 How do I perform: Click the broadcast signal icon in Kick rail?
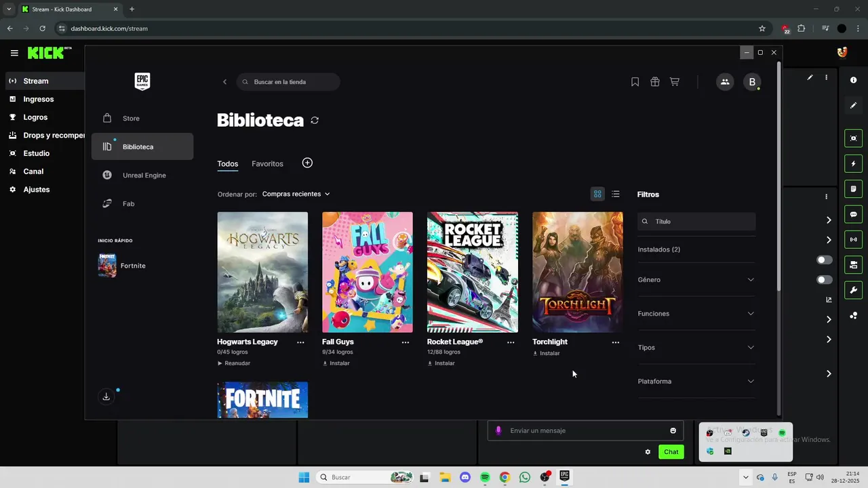[x=854, y=239]
